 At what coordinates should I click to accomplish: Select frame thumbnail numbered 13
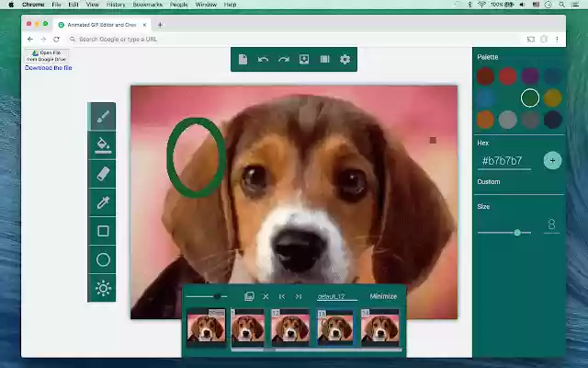335,328
